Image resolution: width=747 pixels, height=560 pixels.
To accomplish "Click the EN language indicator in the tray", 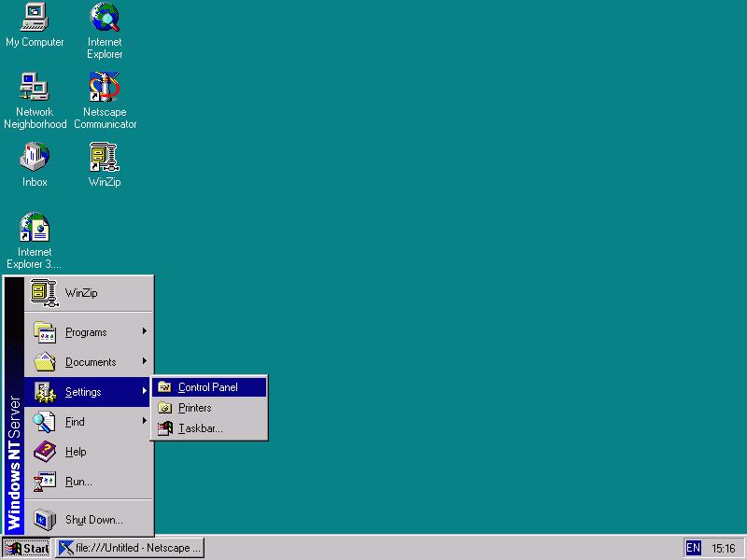I will click(x=693, y=548).
